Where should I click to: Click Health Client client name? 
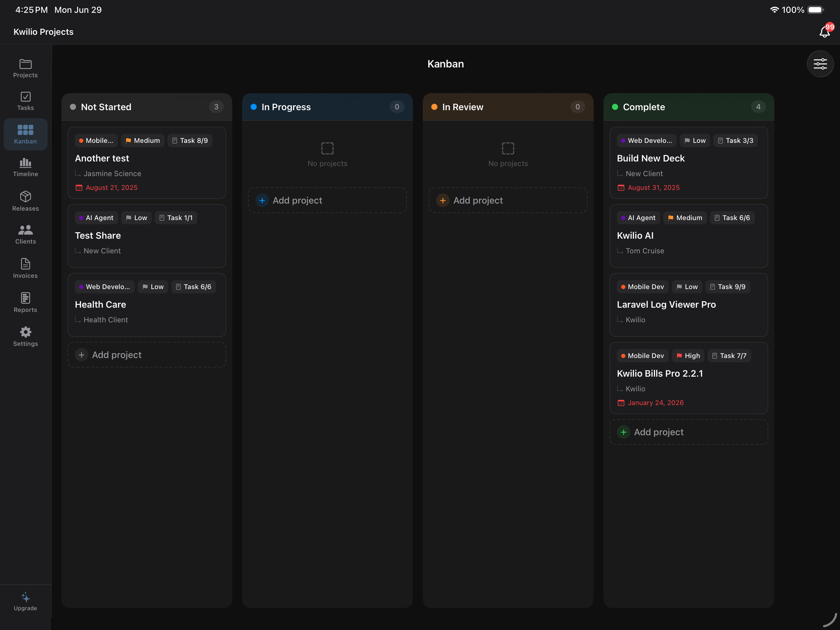pyautogui.click(x=106, y=320)
